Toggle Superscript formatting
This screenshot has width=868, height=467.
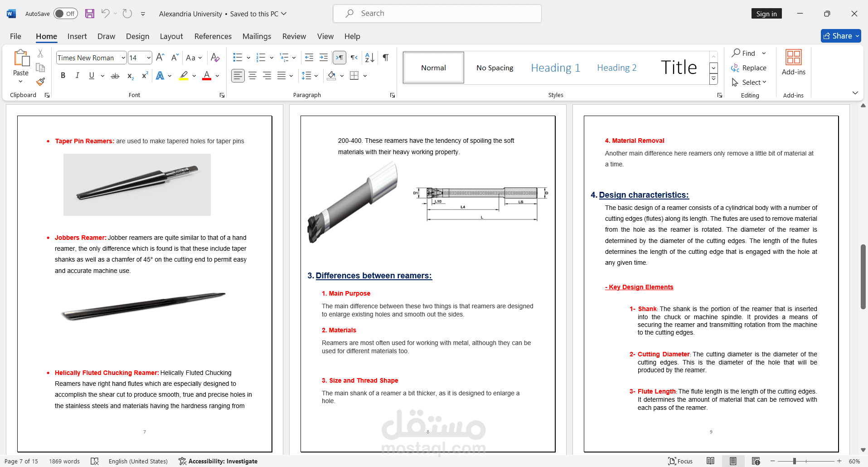click(x=145, y=76)
